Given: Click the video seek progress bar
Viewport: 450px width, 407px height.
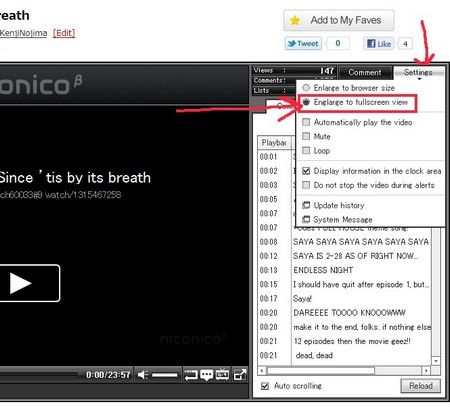Looking at the screenshot, I should 40,375.
